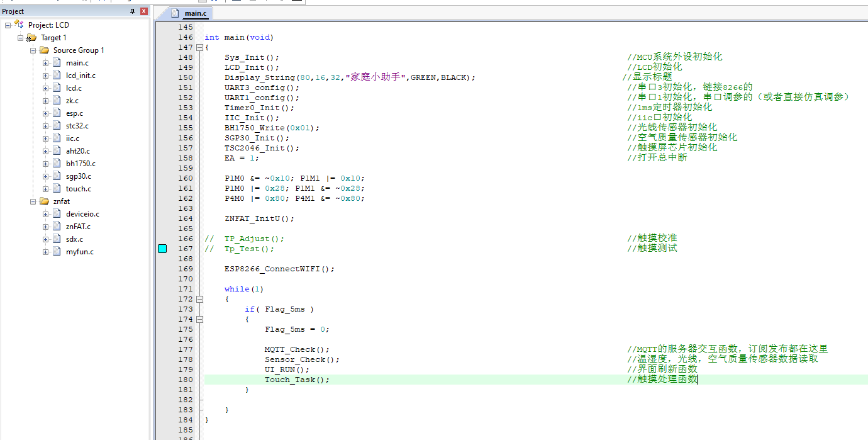The width and height of the screenshot is (868, 440).
Task: Click the Project panel title bar label
Action: tap(13, 11)
